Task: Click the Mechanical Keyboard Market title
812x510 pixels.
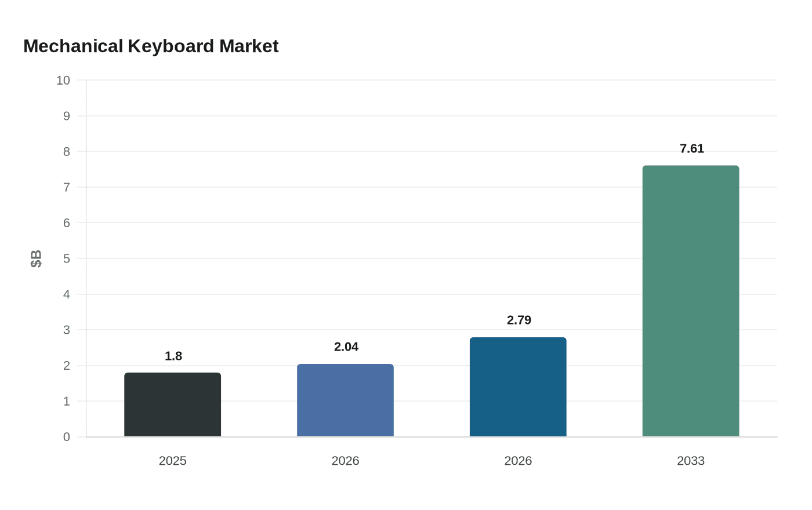Action: pyautogui.click(x=151, y=46)
